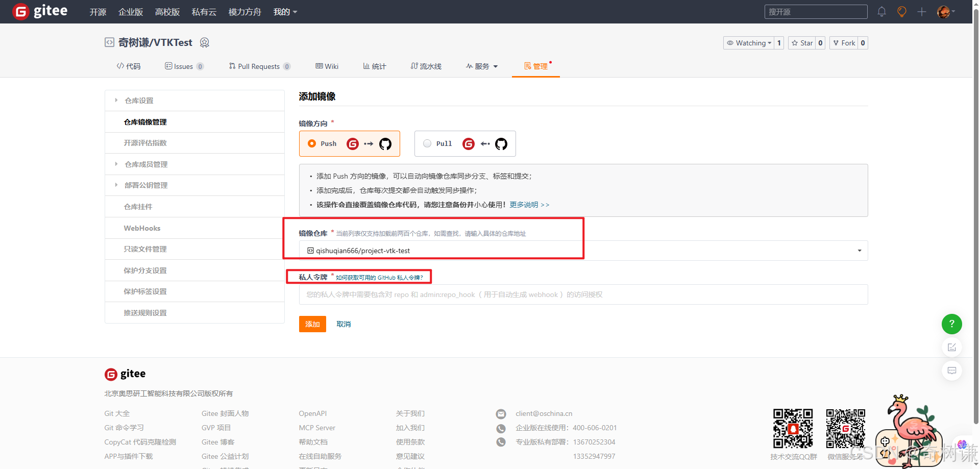The image size is (980, 469).
Task: Open the Wiki tab
Action: click(327, 66)
